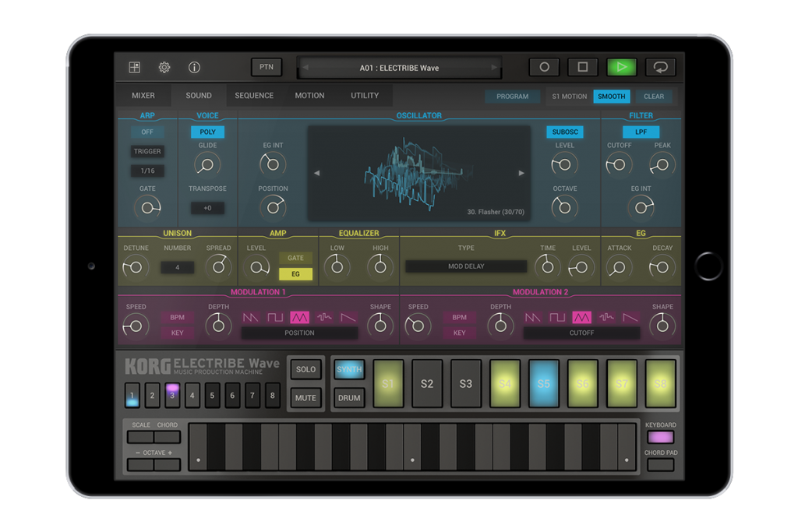Start playback with the green play button

coord(621,67)
